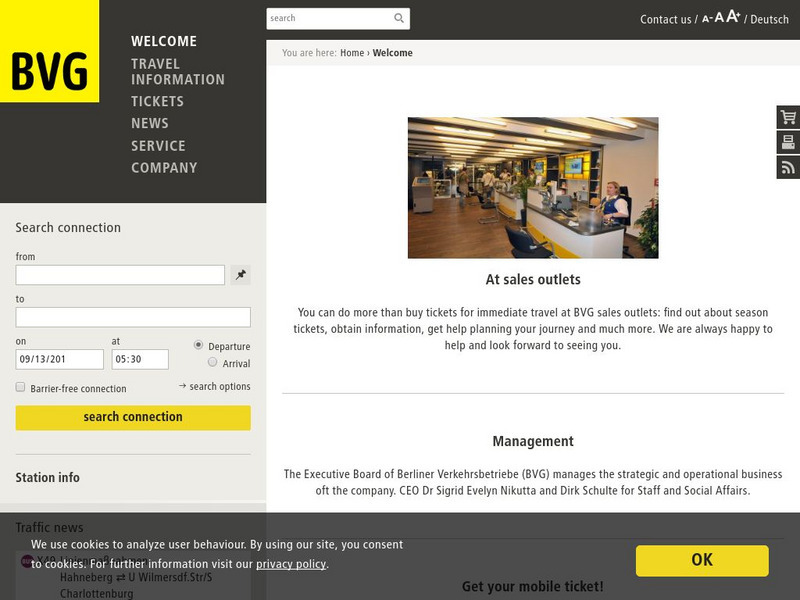Open the RSS feed icon
This screenshot has width=800, height=600.
tap(789, 166)
